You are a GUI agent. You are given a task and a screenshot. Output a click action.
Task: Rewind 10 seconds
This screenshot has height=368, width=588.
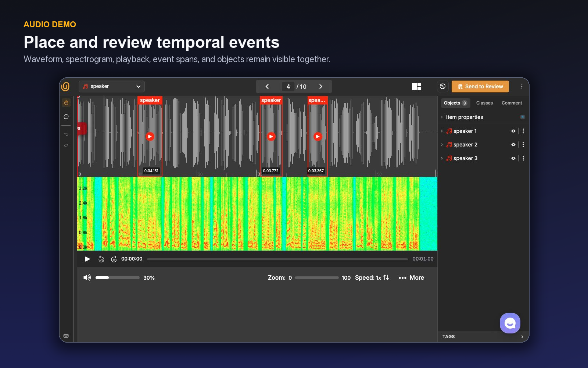pos(101,259)
